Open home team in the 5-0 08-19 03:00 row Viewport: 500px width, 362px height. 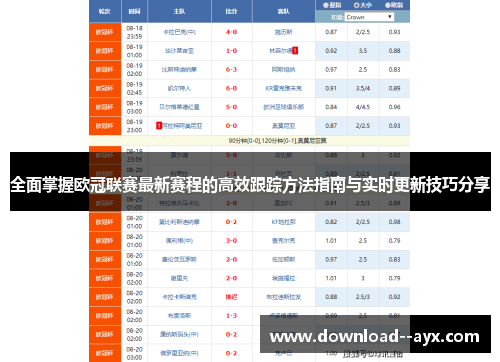tap(179, 107)
